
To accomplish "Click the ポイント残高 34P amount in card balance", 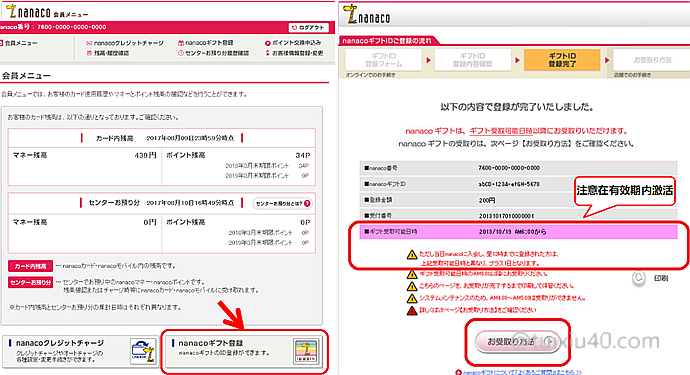I will [x=302, y=155].
